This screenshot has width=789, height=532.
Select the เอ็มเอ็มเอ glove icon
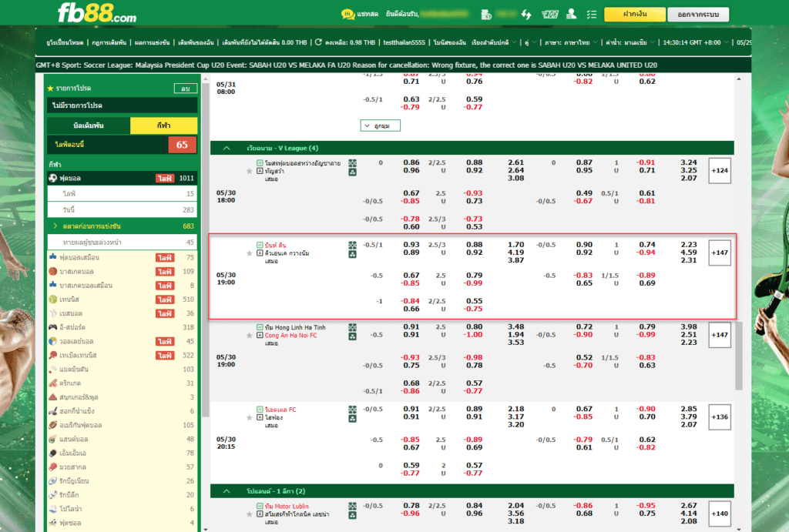click(53, 453)
